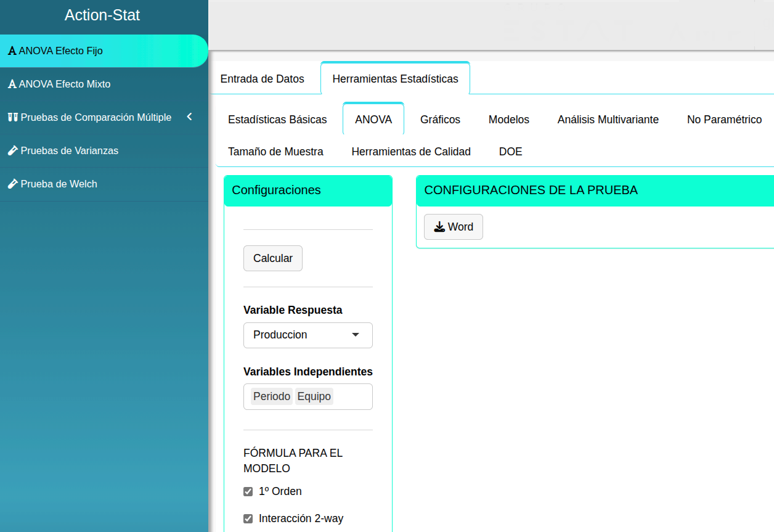Select the Herramientas Estadísticas tab
This screenshot has height=532, width=774.
[395, 78]
